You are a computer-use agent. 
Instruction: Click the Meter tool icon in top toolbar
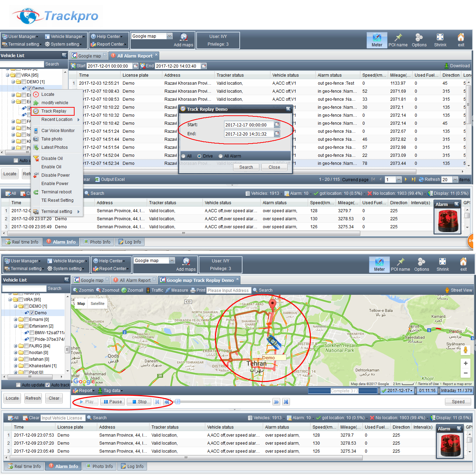point(377,38)
